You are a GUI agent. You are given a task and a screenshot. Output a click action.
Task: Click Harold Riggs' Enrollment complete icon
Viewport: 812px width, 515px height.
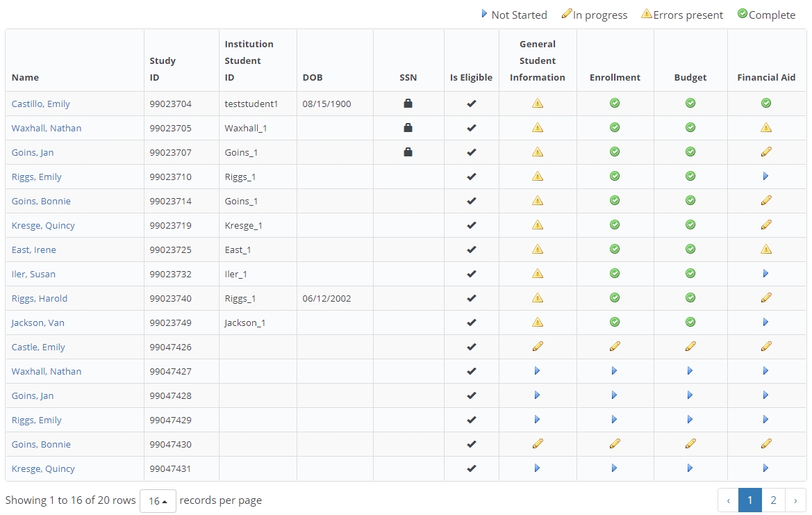tap(615, 297)
